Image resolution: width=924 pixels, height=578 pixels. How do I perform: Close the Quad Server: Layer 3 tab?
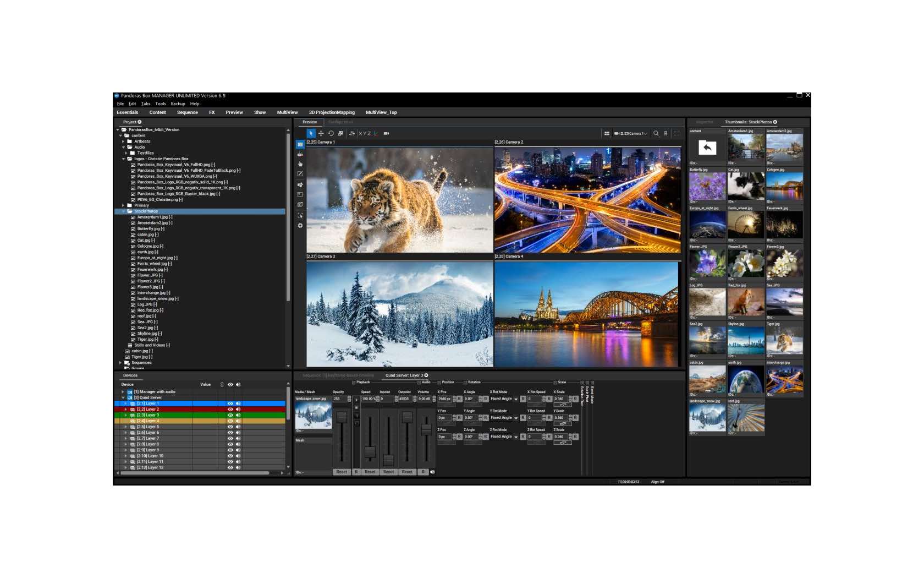tap(426, 375)
